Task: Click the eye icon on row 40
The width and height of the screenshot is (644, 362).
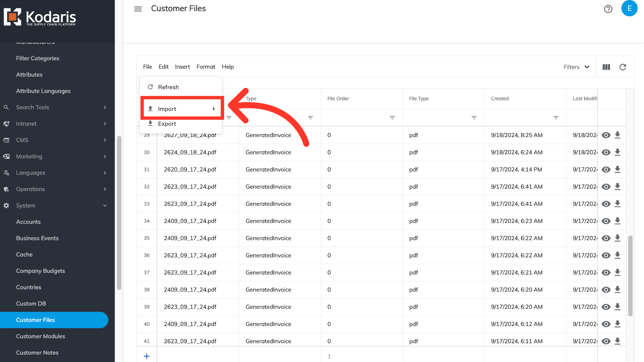Action: pos(606,324)
